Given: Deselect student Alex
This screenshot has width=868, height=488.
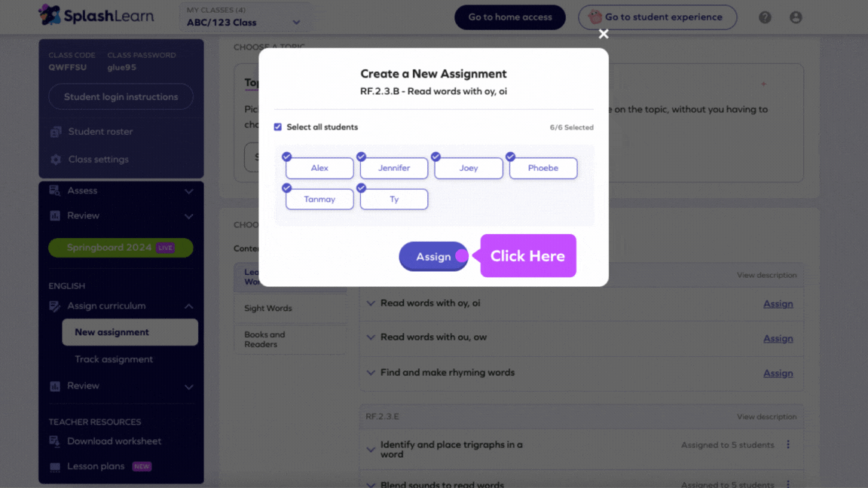Looking at the screenshot, I should (319, 168).
